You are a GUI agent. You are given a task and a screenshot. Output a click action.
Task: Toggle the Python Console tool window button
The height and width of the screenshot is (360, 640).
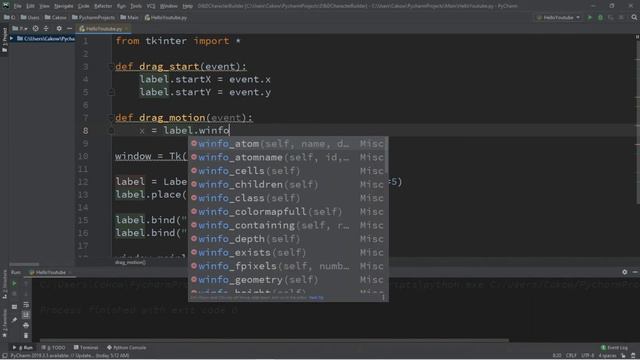point(127,348)
